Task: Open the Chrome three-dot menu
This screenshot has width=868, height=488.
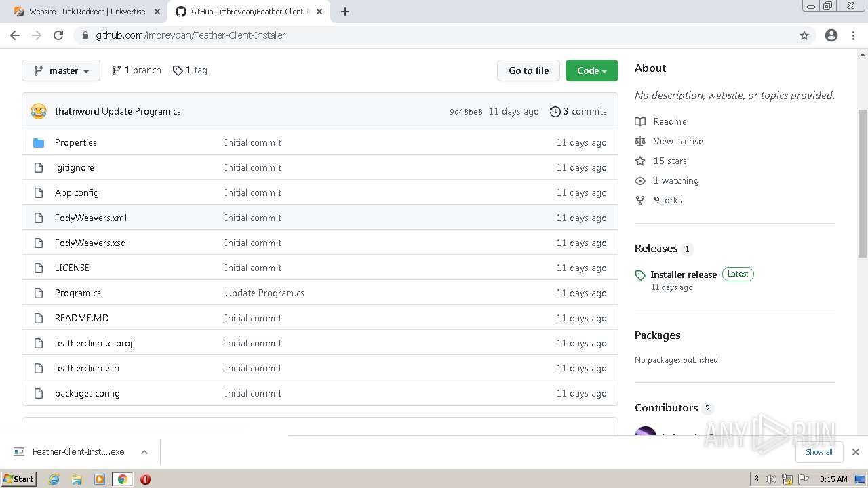Action: click(853, 35)
